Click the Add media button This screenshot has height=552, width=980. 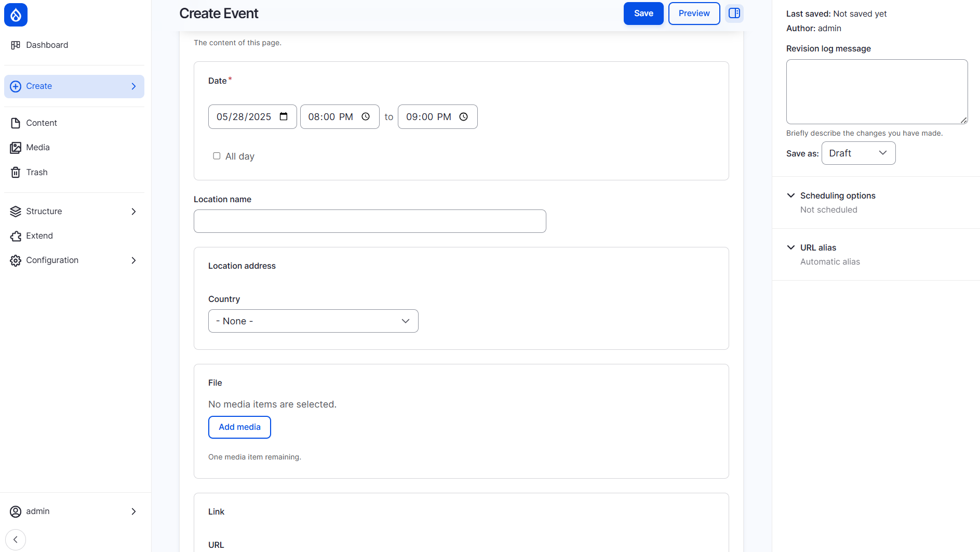(x=239, y=427)
